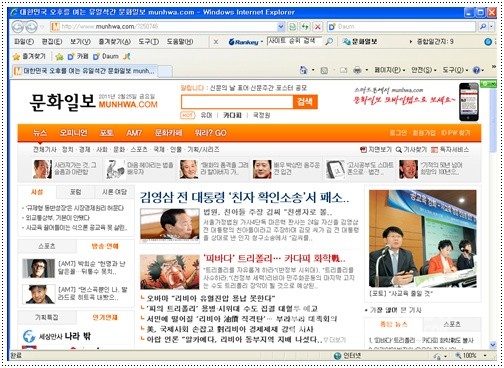This screenshot has width=504, height=368.
Task: Switch to the 방송·연예 tab
Action: [x=105, y=246]
